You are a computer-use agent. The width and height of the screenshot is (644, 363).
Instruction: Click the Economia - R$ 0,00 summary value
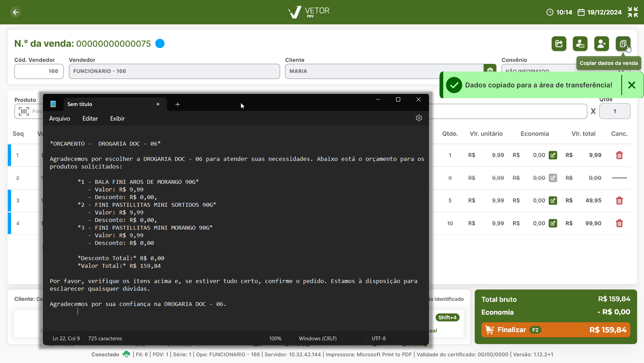pyautogui.click(x=614, y=312)
